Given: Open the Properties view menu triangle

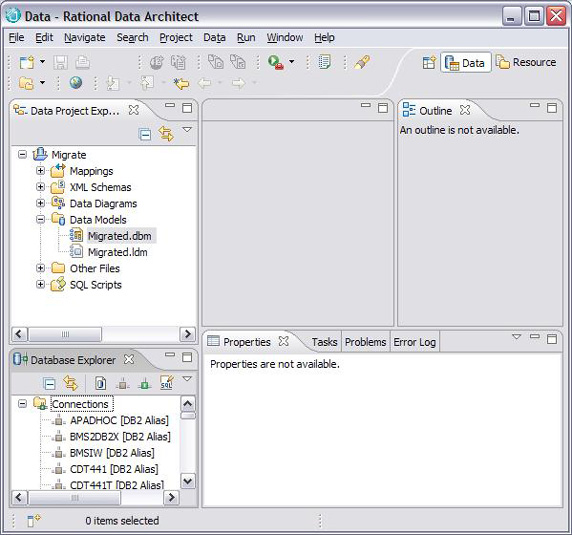Looking at the screenshot, I should click(516, 337).
